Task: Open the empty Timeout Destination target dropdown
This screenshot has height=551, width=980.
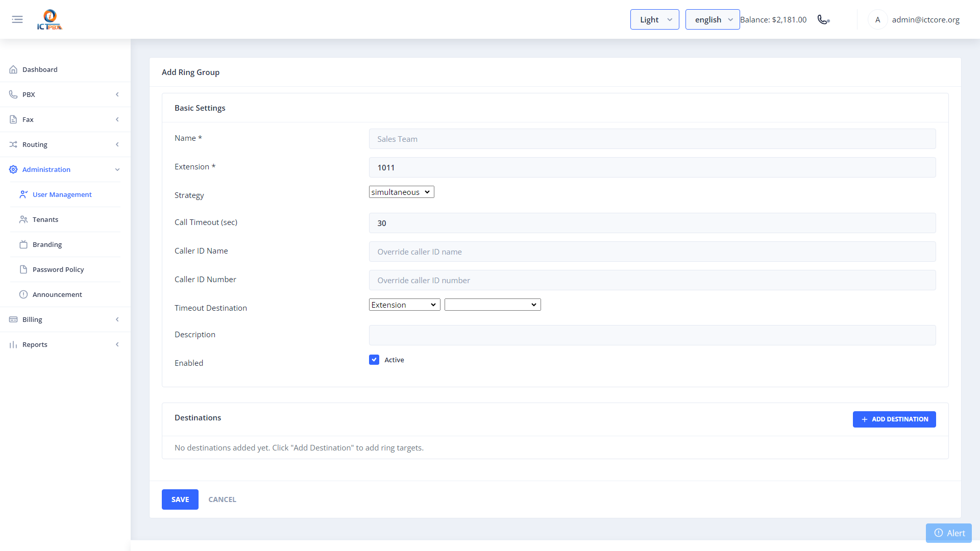Action: (x=493, y=305)
